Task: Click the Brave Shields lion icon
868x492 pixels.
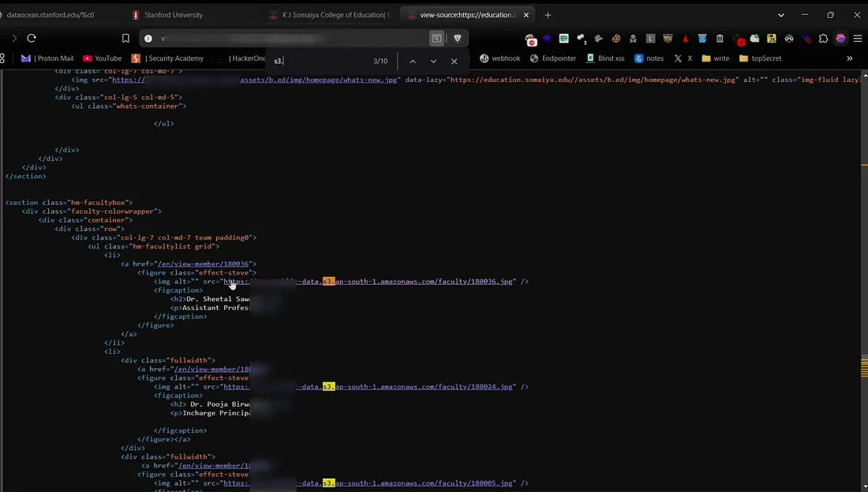Action: (457, 38)
